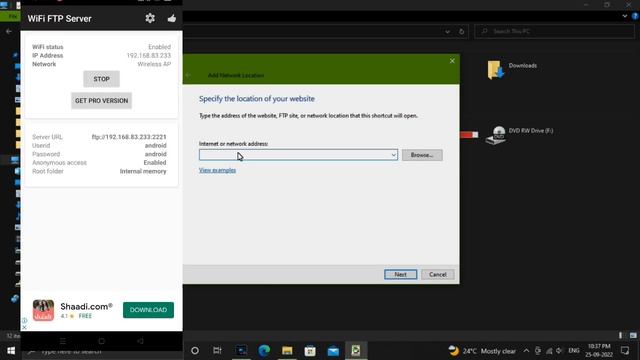Go back in Add Network Location wizard
This screenshot has width=640, height=360.
pos(189,76)
